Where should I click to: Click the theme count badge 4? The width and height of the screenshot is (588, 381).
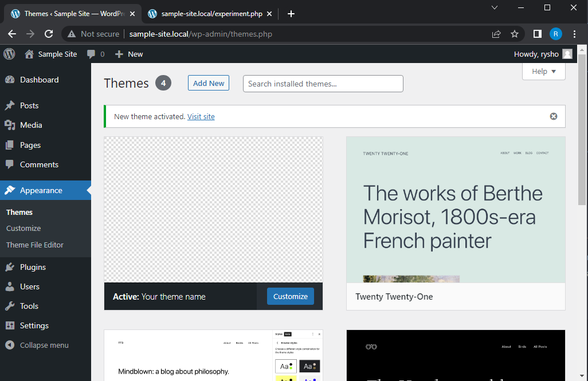coord(163,83)
